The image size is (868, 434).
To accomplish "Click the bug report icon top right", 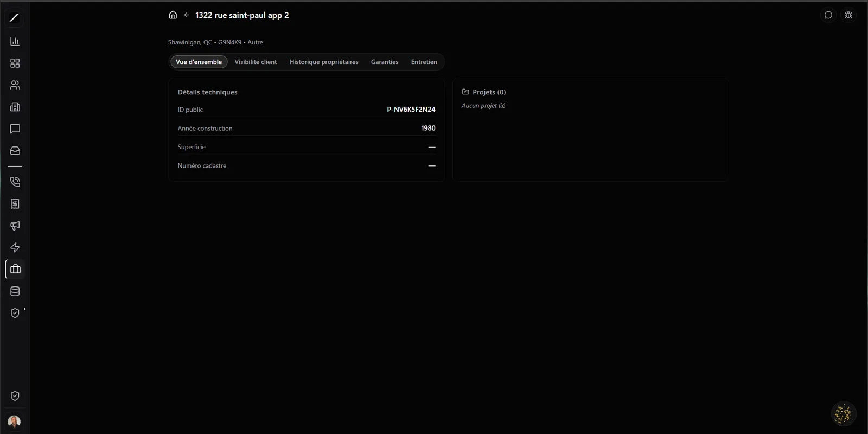I will pos(848,15).
